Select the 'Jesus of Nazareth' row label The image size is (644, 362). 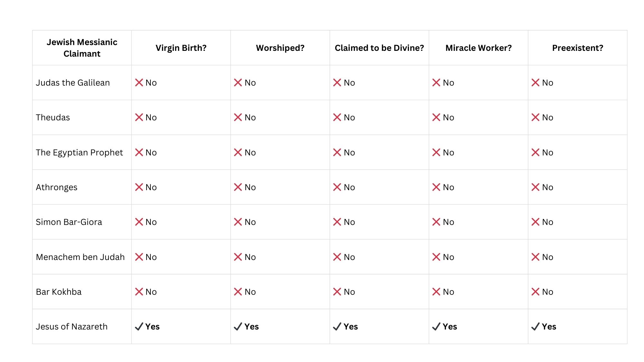click(72, 327)
